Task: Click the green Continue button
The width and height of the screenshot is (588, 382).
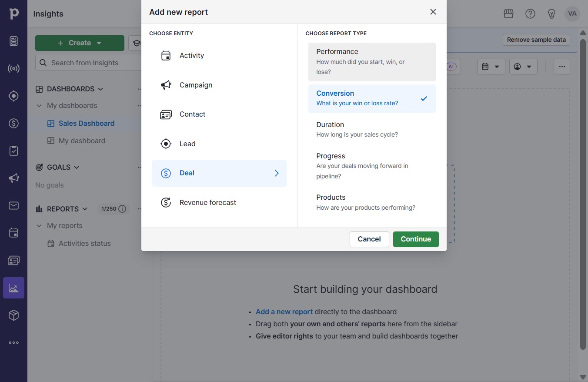Action: 416,239
